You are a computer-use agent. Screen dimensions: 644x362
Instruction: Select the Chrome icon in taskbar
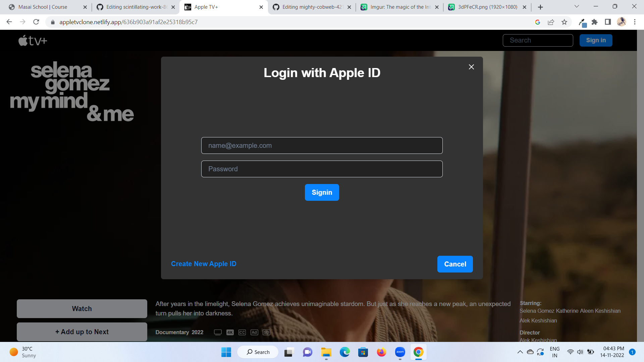pos(419,352)
